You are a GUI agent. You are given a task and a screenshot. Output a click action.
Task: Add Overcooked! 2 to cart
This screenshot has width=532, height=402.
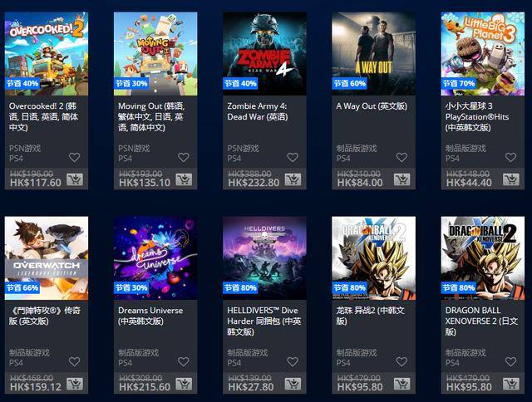point(75,179)
